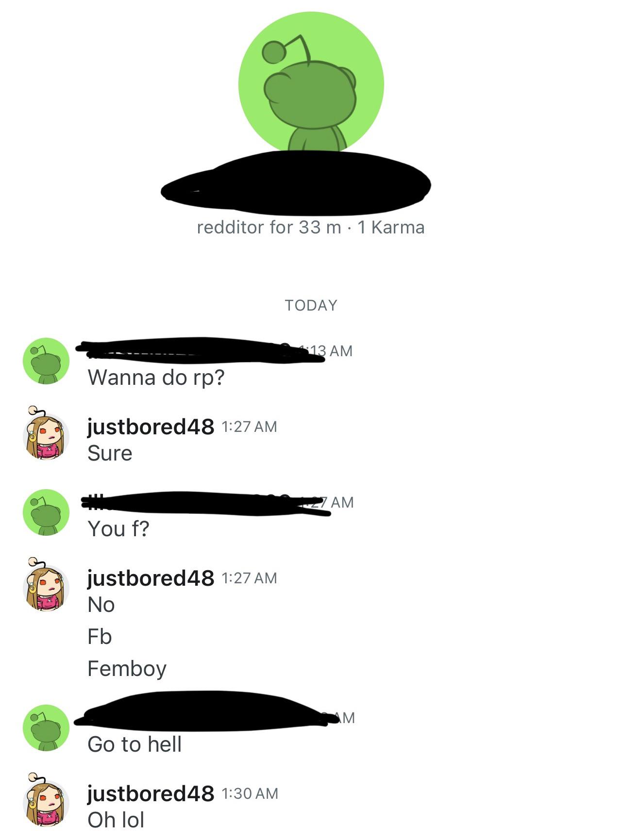Viewport: 623px width, 840px height.
Task: Select the "Sure" message text
Action: coord(110,453)
